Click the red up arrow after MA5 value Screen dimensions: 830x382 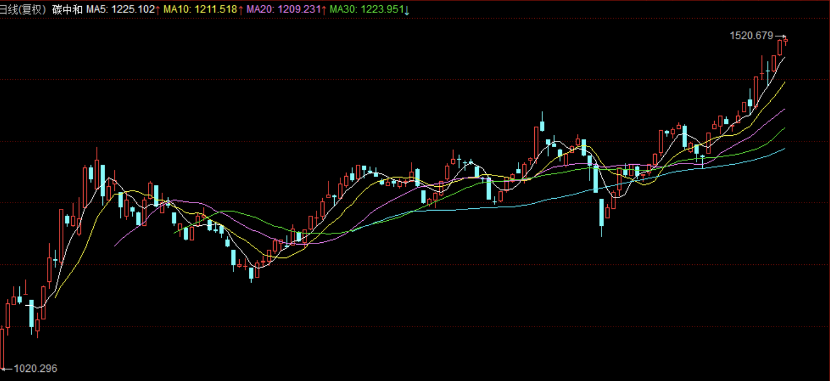pos(158,10)
